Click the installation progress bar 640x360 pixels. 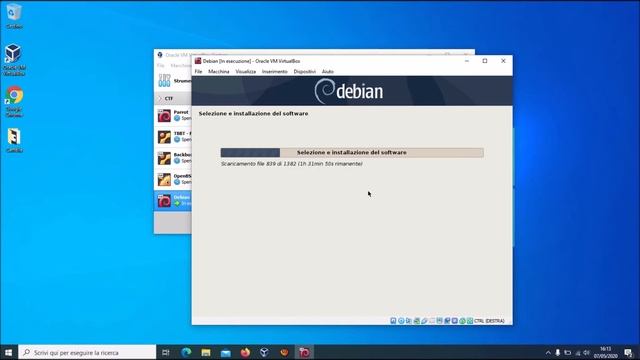[x=352, y=153]
